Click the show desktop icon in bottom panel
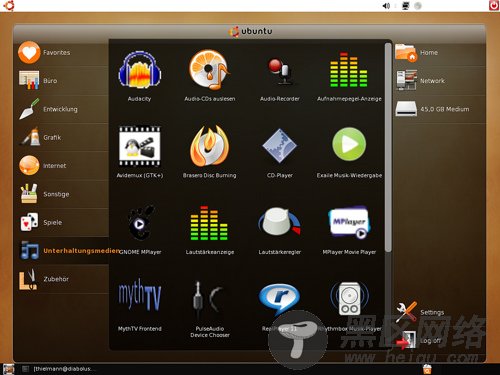The width and height of the screenshot is (500, 375). pyautogui.click(x=9, y=369)
